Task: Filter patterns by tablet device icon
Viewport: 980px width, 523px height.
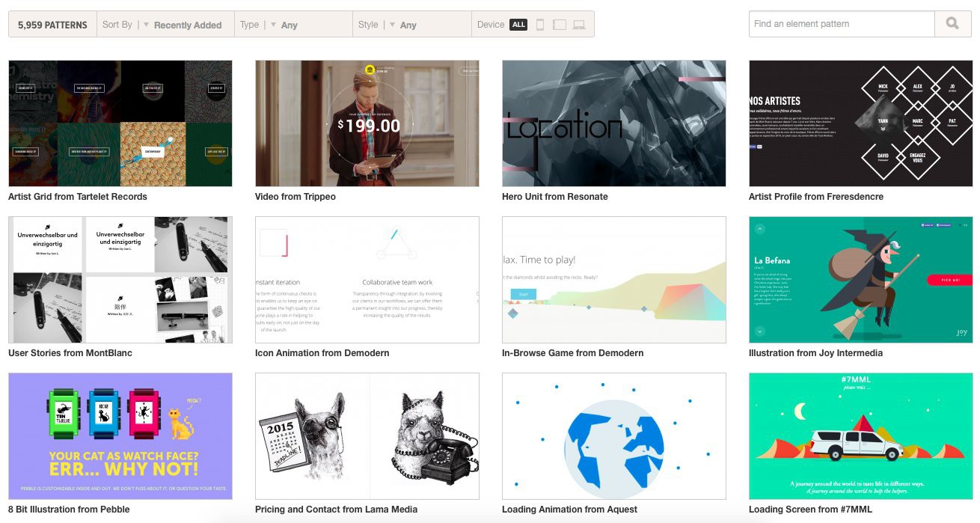Action: click(x=560, y=25)
